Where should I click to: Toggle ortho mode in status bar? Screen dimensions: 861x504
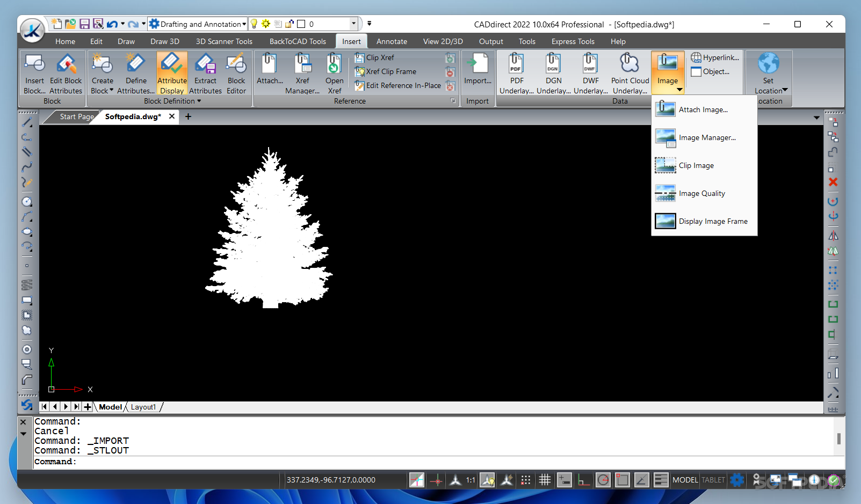583,480
